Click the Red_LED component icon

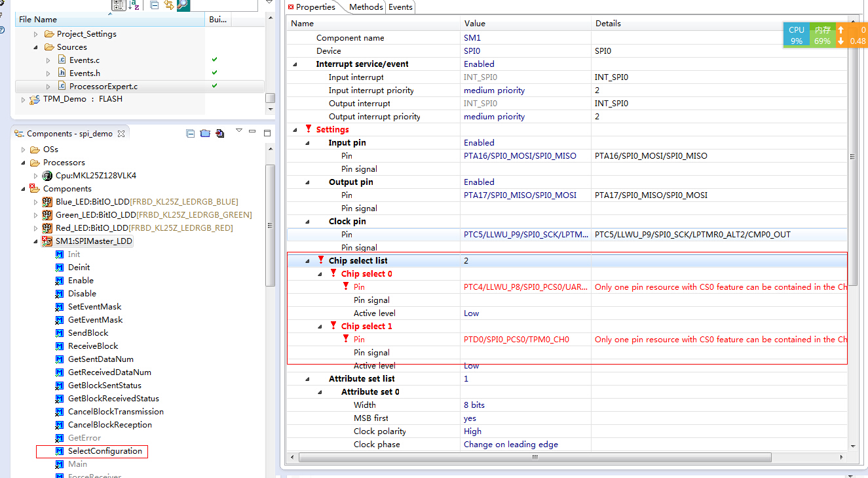pos(47,228)
